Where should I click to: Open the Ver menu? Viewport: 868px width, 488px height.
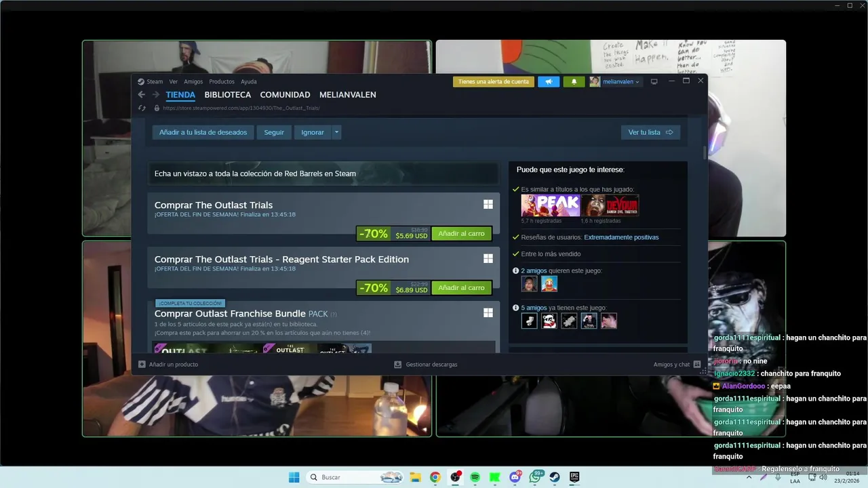pyautogui.click(x=174, y=81)
